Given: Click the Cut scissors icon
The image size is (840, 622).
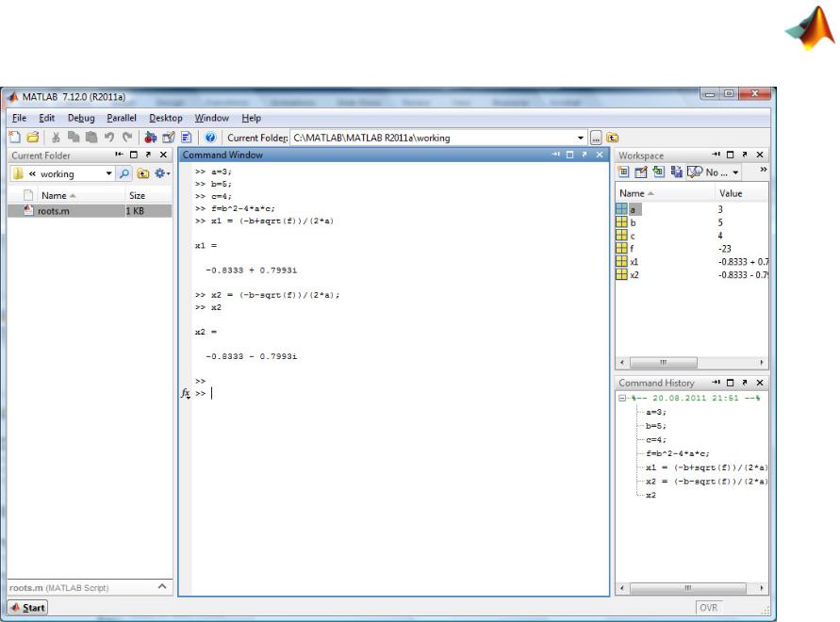Looking at the screenshot, I should click(56, 138).
